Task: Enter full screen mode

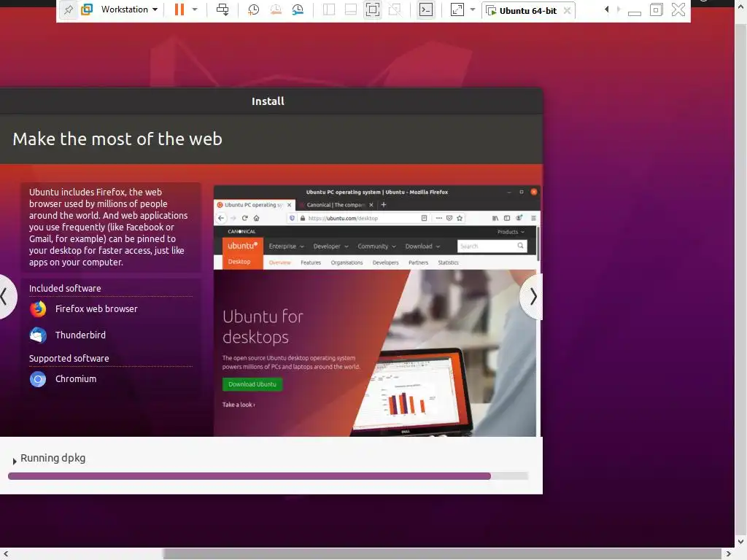Action: (373, 9)
